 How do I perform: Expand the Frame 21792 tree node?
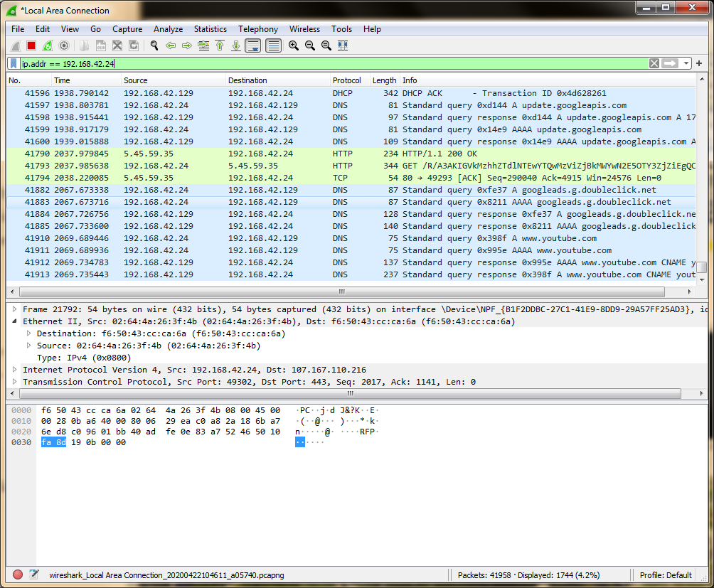14,309
